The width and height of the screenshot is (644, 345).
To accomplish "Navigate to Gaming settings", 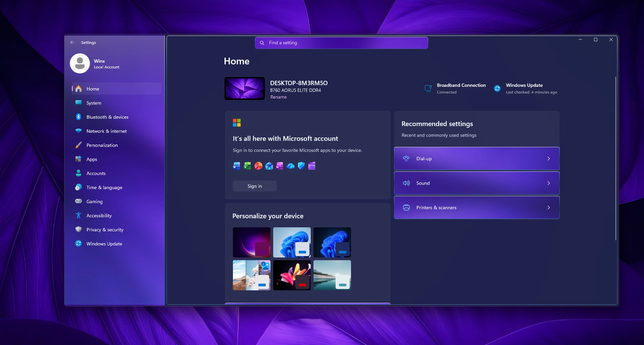I will [116, 202].
